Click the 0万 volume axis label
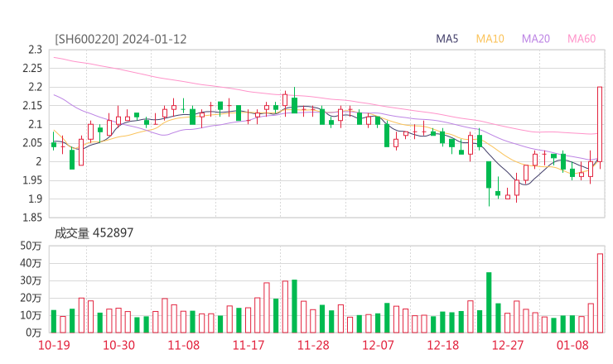The height and width of the screenshot is (364, 613). point(33,333)
